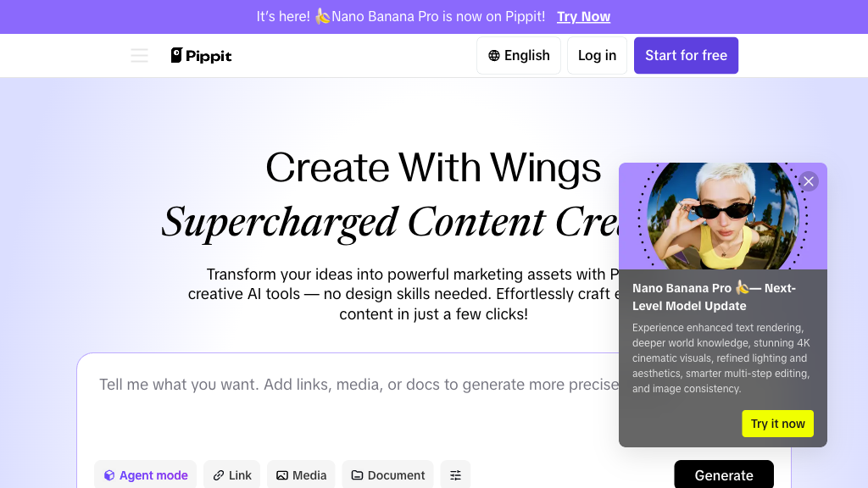The width and height of the screenshot is (868, 488).
Task: Open the prompt settings sliders icon
Action: point(455,475)
